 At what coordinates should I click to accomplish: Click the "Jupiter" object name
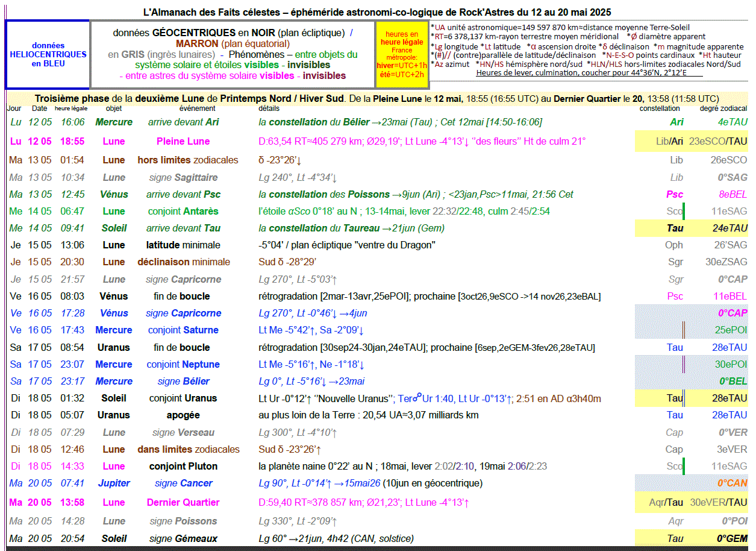[114, 483]
